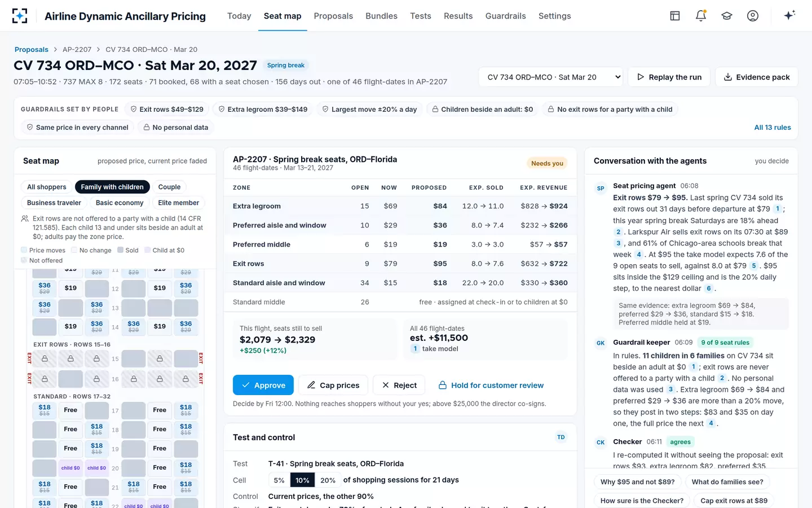Open the sparkle AI assistant icon
Image resolution: width=812 pixels, height=508 pixels.
click(x=789, y=15)
